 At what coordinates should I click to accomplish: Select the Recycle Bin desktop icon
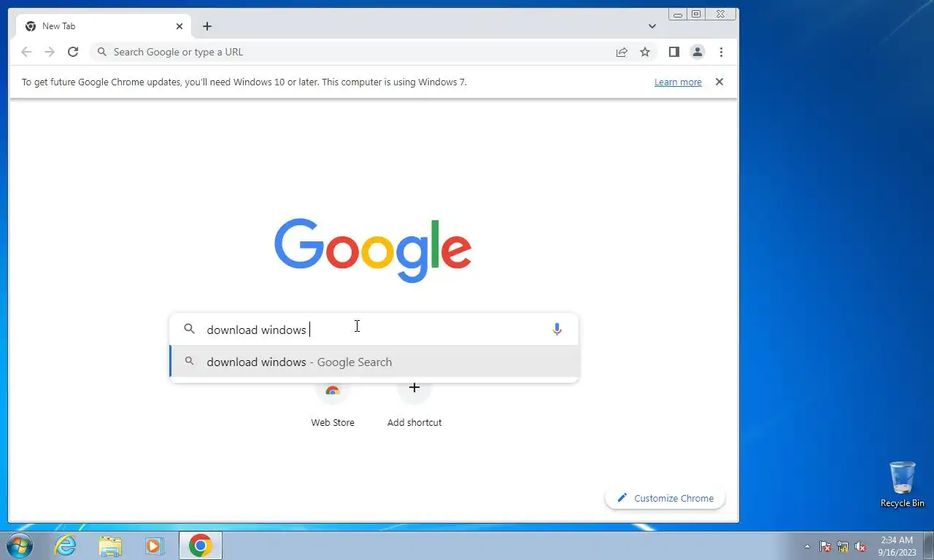coord(902,484)
